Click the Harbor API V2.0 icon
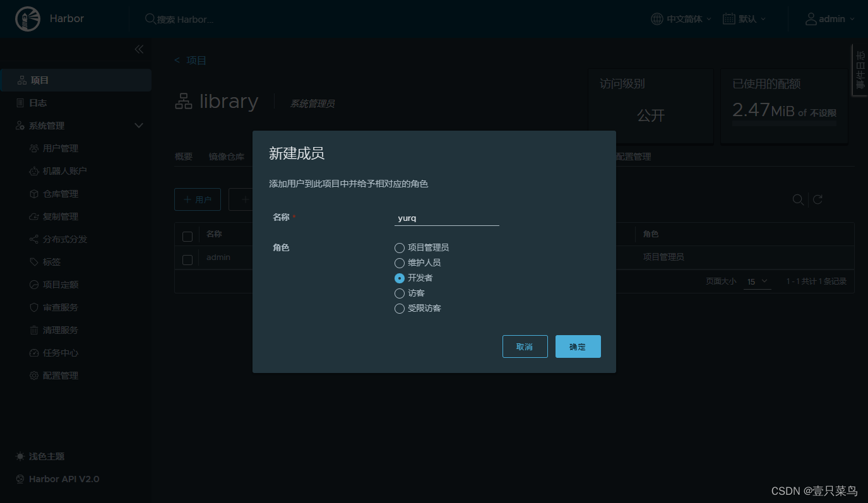 [x=20, y=479]
